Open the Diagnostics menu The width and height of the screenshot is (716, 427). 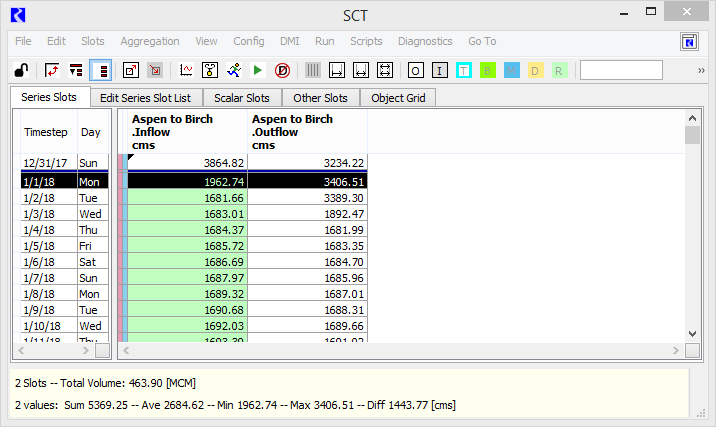click(x=425, y=41)
